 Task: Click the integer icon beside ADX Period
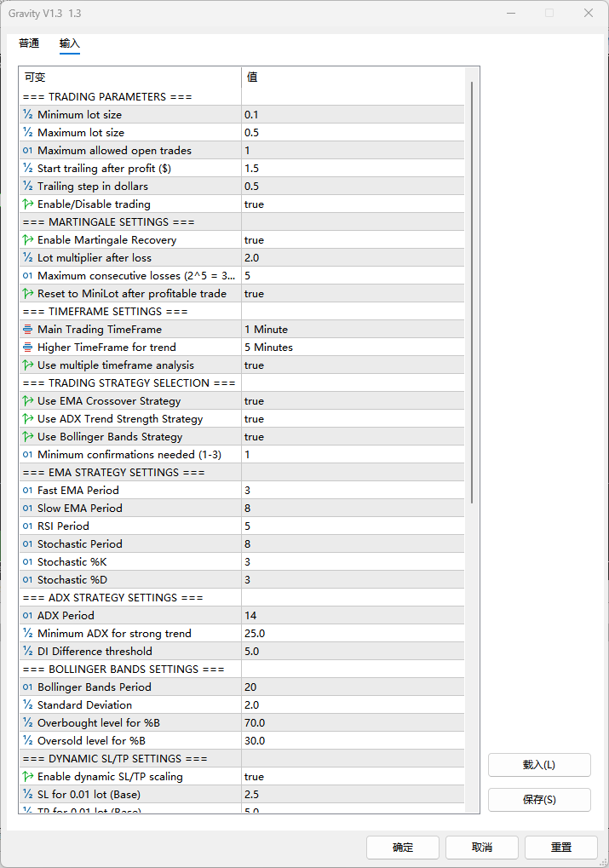point(27,616)
